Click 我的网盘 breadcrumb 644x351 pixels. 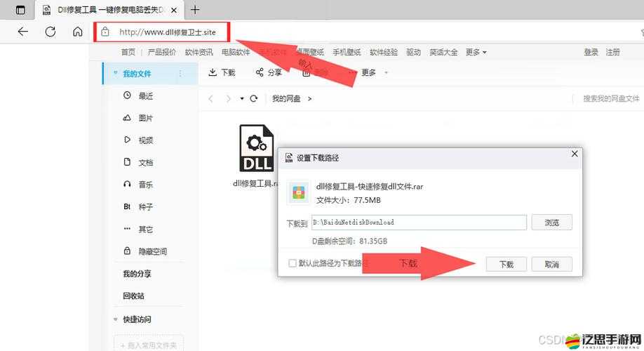286,99
